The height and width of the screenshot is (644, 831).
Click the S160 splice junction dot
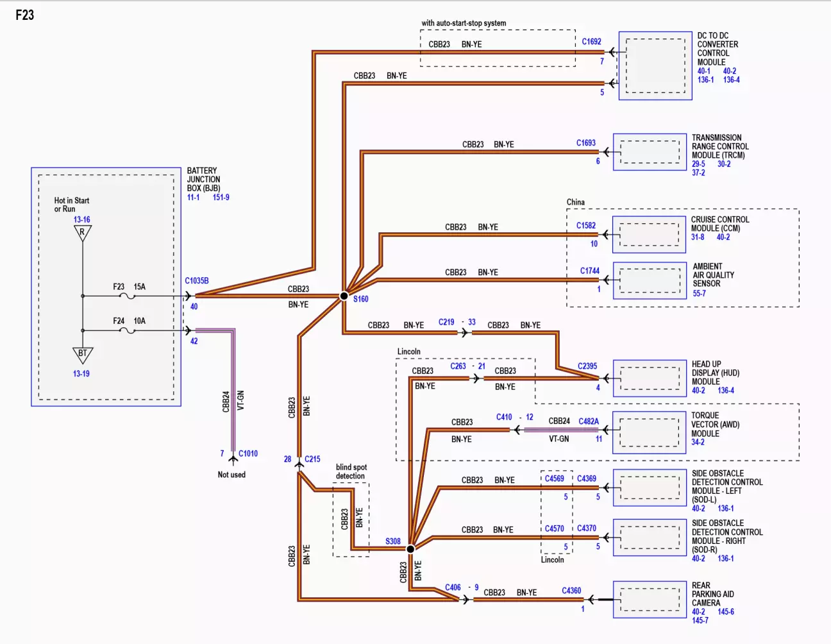344,296
